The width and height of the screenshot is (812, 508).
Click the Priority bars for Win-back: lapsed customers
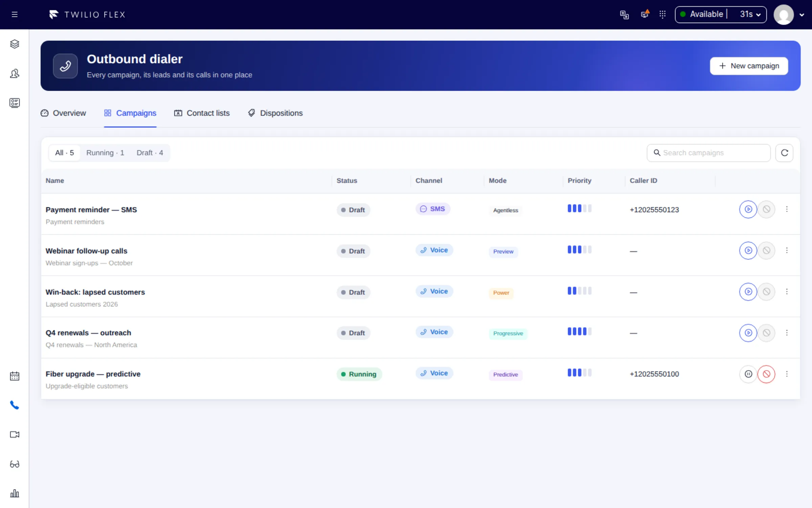[580, 291]
